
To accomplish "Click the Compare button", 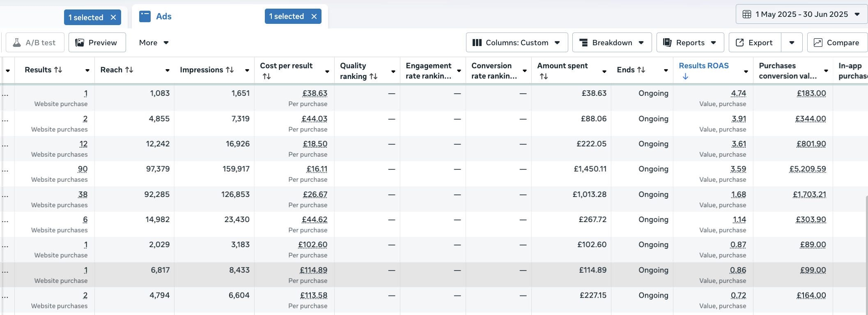I will tap(838, 42).
